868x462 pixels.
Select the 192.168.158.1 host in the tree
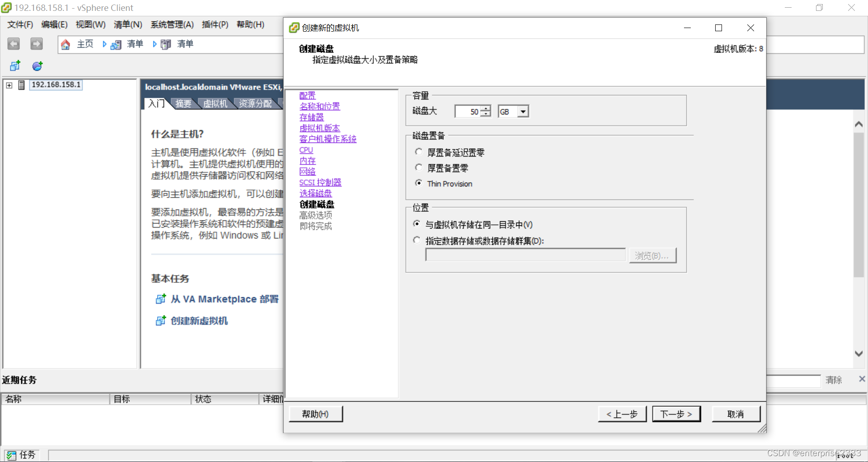(56, 85)
